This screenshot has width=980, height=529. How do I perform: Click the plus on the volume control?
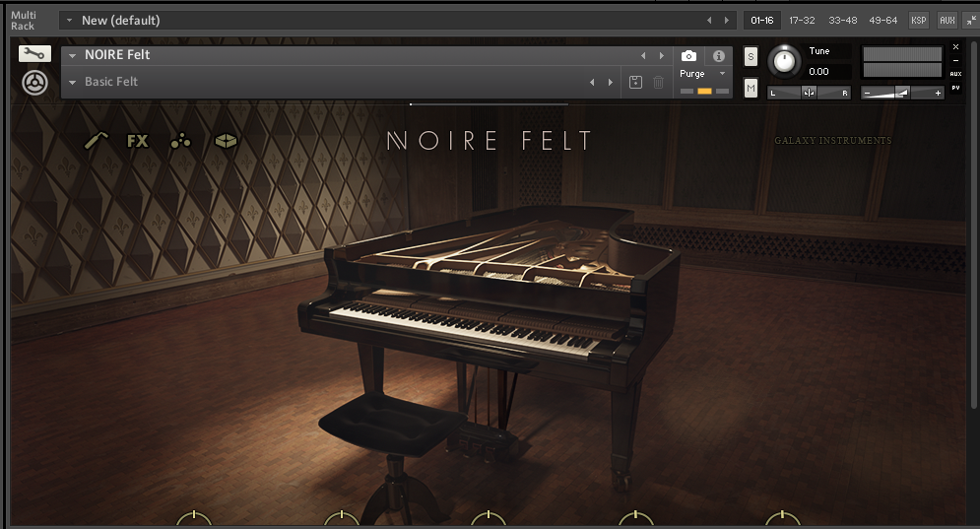[938, 93]
